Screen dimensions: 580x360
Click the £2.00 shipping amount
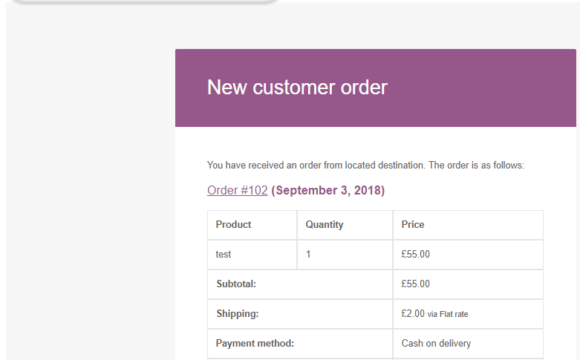[413, 313]
